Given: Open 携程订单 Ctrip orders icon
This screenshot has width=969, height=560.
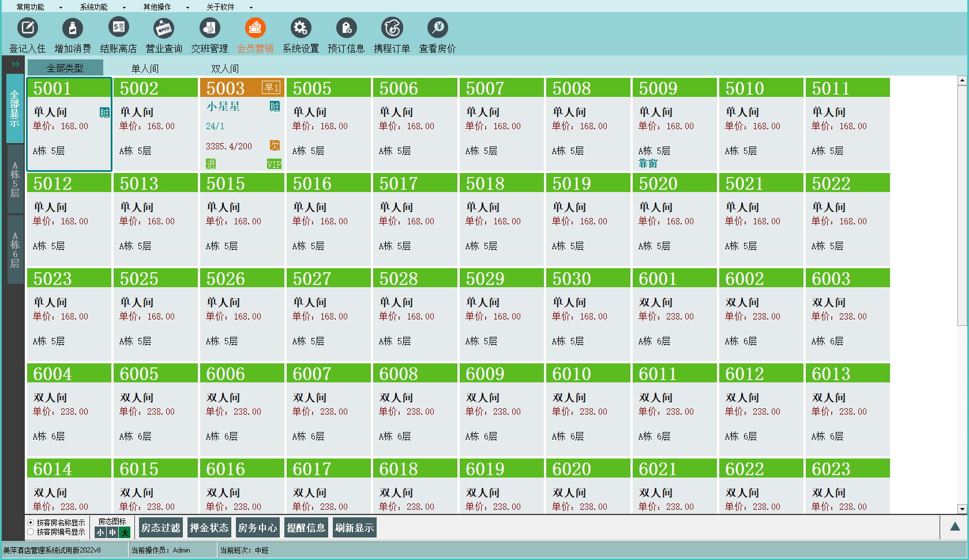Looking at the screenshot, I should point(392,28).
